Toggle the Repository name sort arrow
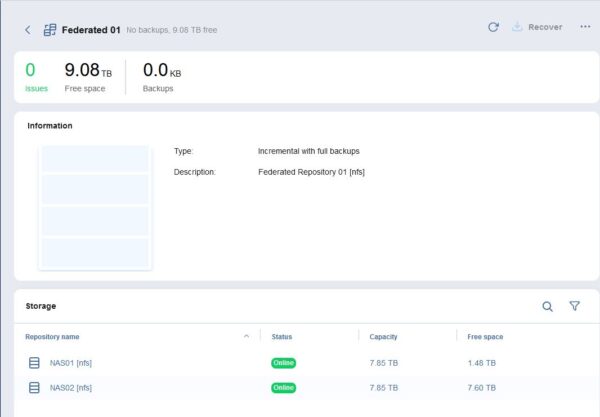Viewport: 600px width, 417px height. coord(246,336)
